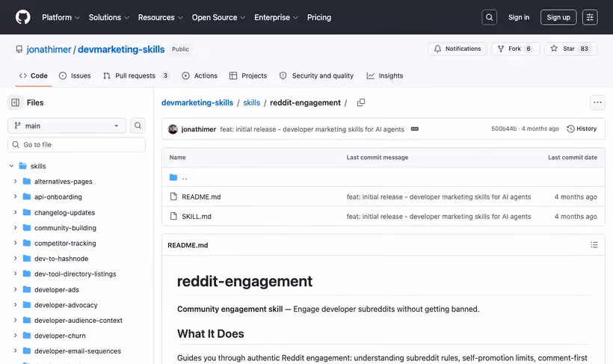613x364 pixels.
Task: Select developer-audience-context in file tree
Action: point(78,320)
